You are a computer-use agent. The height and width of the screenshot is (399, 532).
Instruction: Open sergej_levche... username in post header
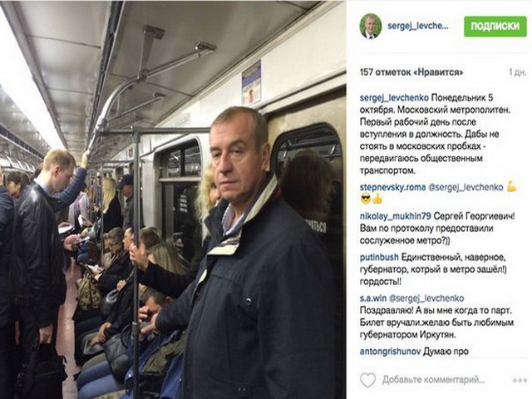point(418,26)
